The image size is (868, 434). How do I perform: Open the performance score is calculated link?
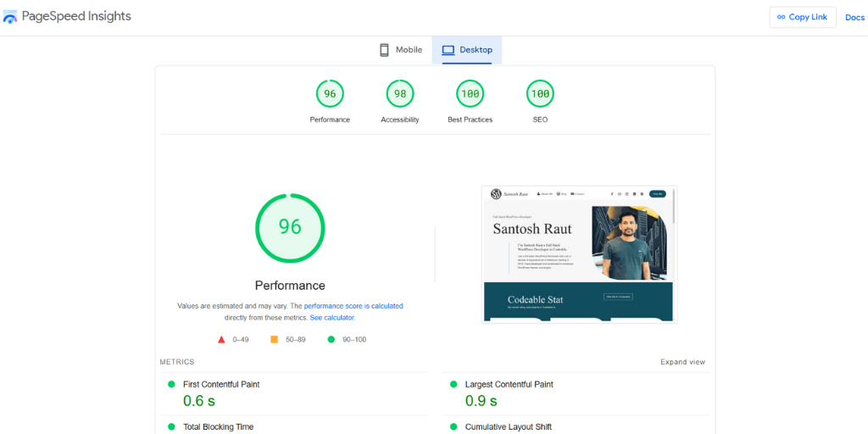(x=353, y=305)
